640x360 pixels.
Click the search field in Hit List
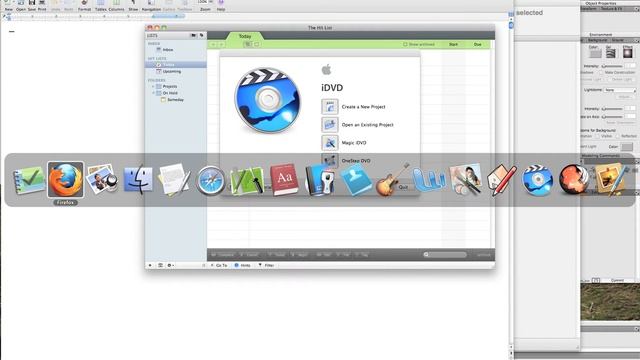point(445,255)
